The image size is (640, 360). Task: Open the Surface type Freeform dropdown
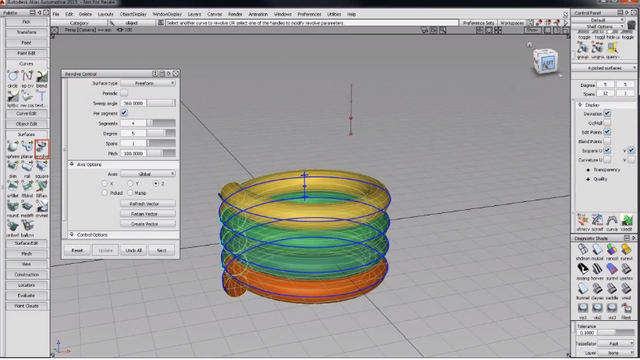click(x=148, y=83)
